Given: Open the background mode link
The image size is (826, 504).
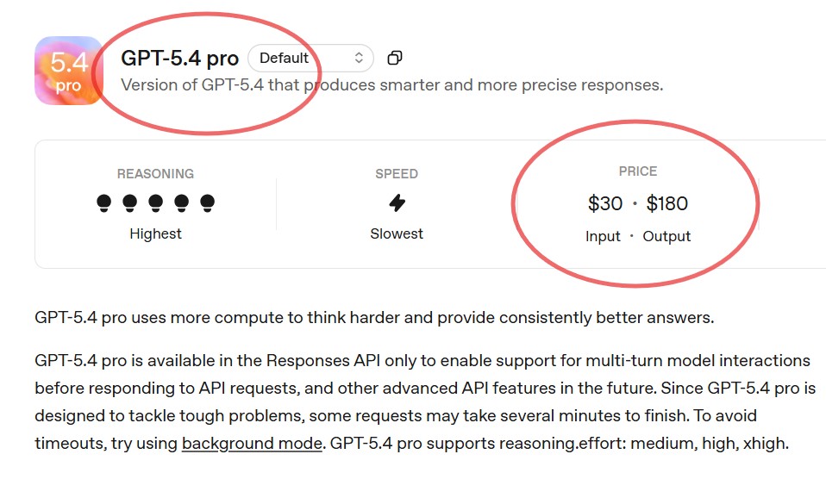Looking at the screenshot, I should [x=252, y=444].
